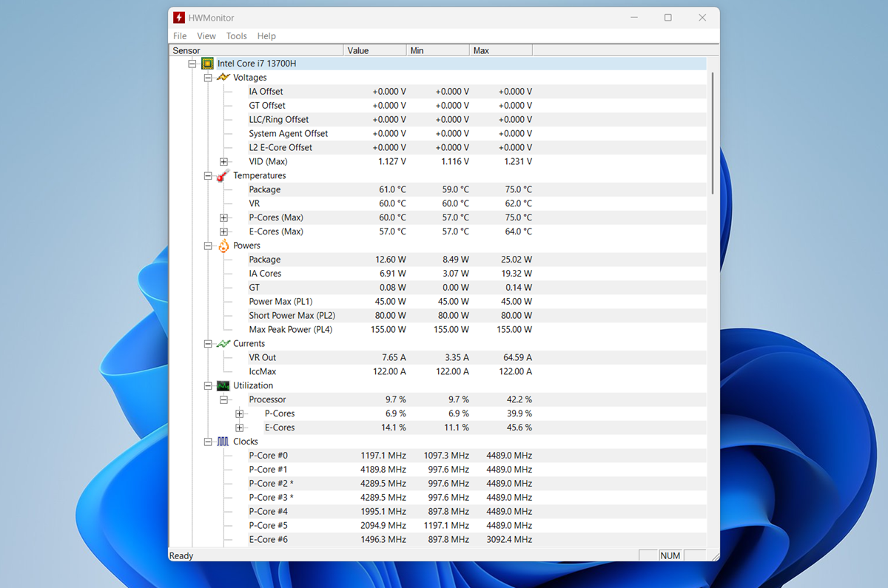The height and width of the screenshot is (588, 888).
Task: Click the vertical scrollbar thumb
Action: coord(713,133)
